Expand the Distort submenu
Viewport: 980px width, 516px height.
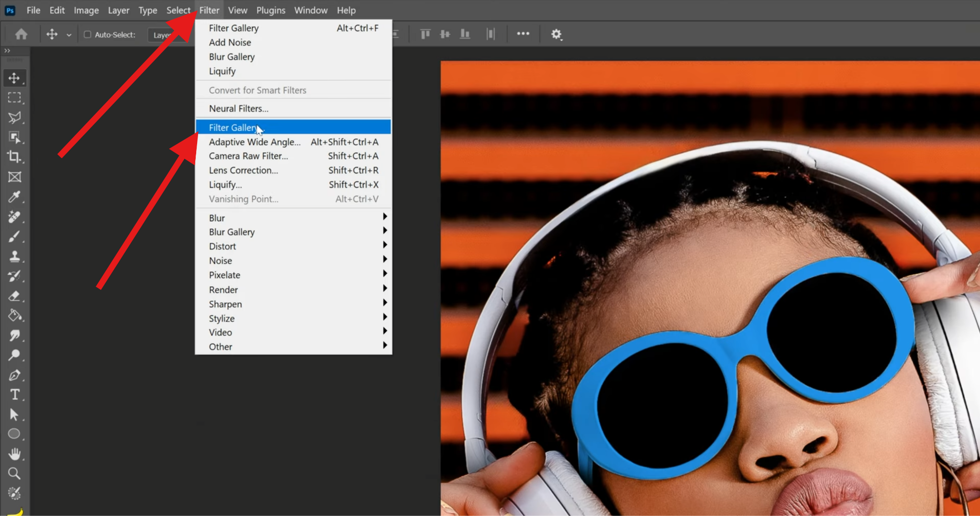[x=293, y=246]
